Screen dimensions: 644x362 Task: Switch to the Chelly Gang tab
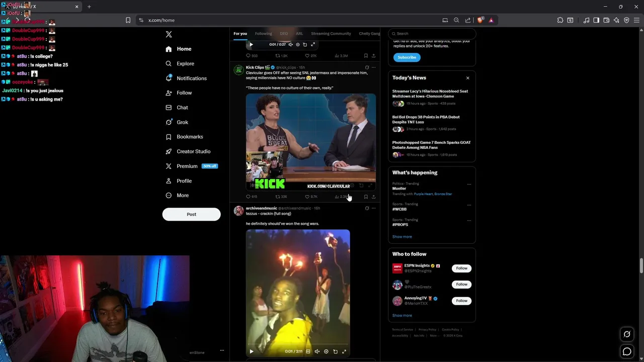[x=369, y=34]
